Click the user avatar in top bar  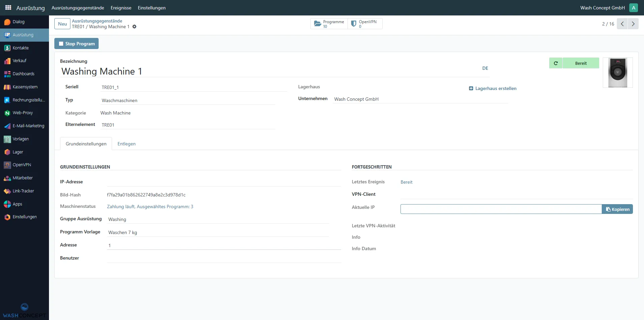click(633, 8)
